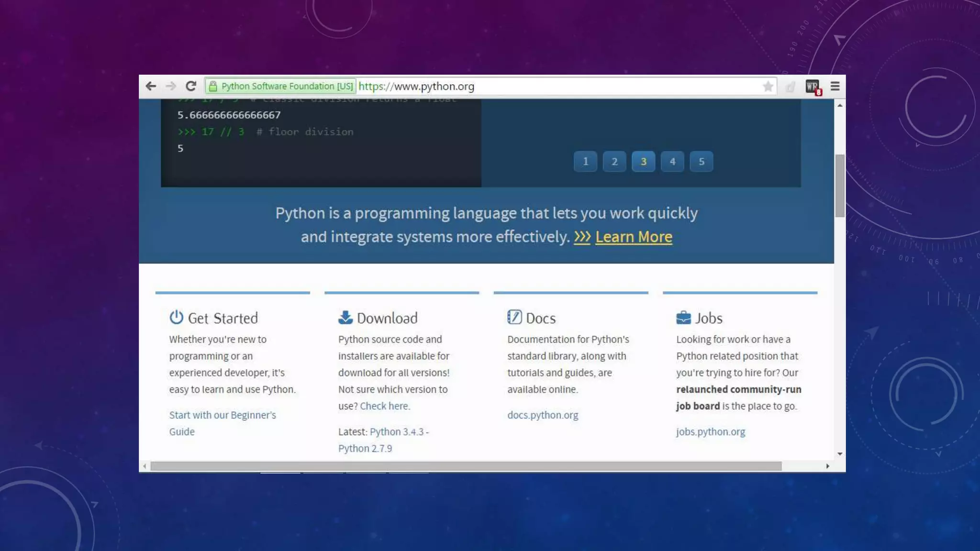Click the WR extension icon
The width and height of the screenshot is (980, 551).
[x=812, y=87]
